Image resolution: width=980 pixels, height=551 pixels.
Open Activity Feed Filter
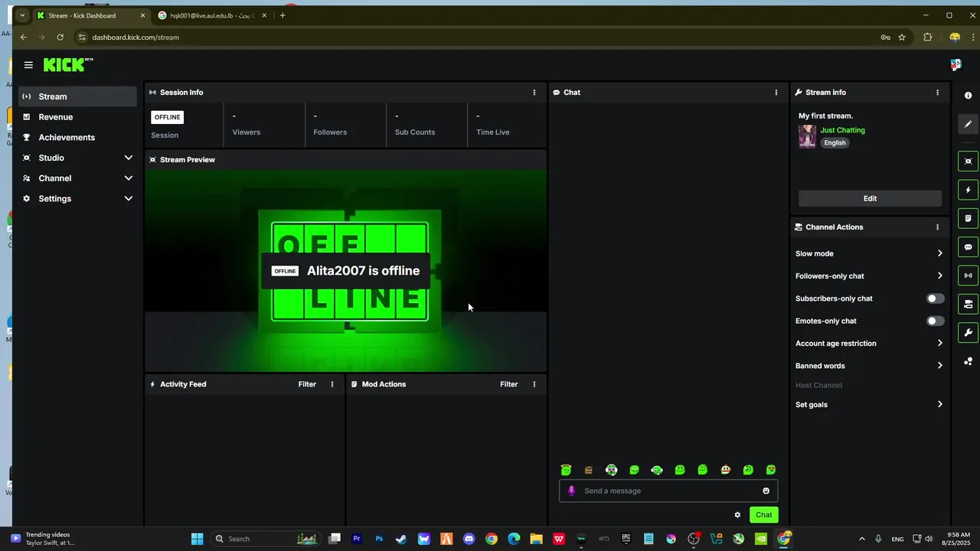pyautogui.click(x=307, y=384)
